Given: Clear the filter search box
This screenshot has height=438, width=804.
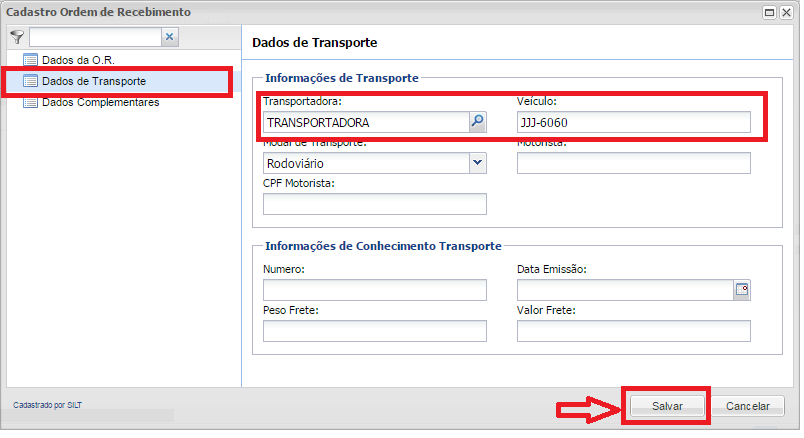Looking at the screenshot, I should tap(169, 37).
